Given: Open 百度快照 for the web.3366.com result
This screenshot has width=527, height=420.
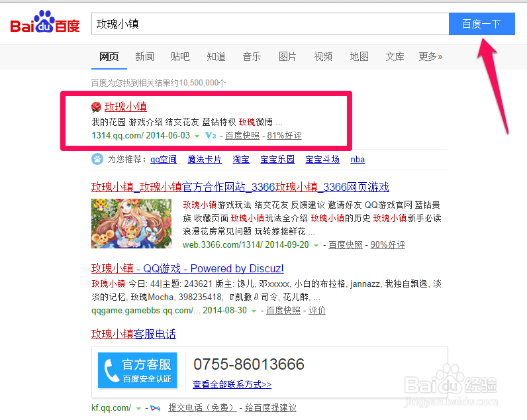Looking at the screenshot, I should coord(346,245).
